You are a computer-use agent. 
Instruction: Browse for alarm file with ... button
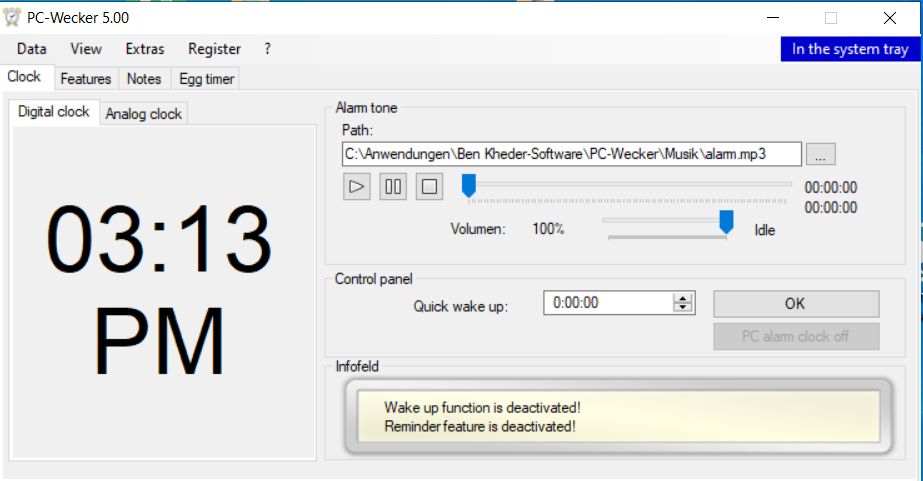coord(820,154)
